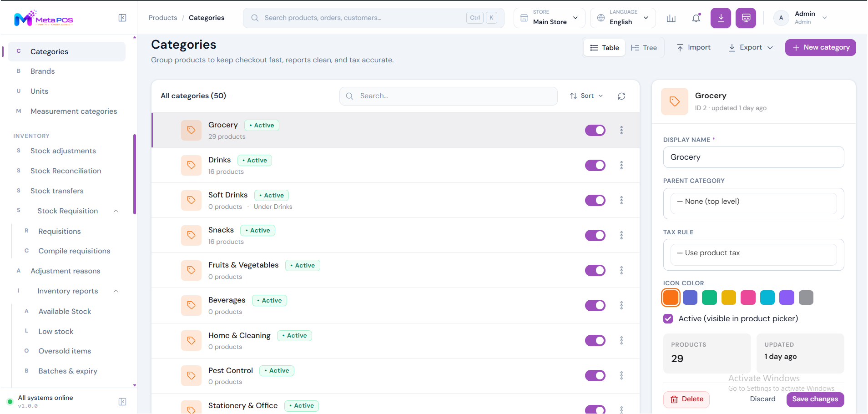868x414 pixels.
Task: Toggle Grocery category active switch
Action: [595, 130]
